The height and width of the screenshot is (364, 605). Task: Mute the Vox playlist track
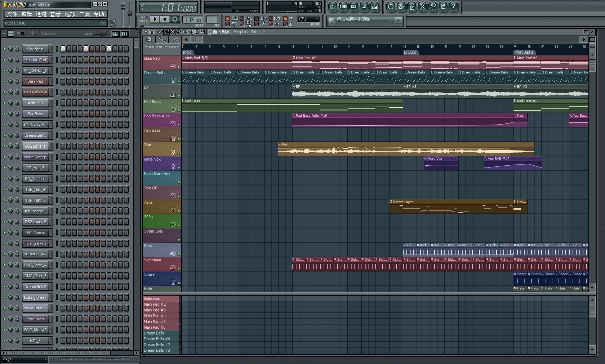tap(178, 153)
